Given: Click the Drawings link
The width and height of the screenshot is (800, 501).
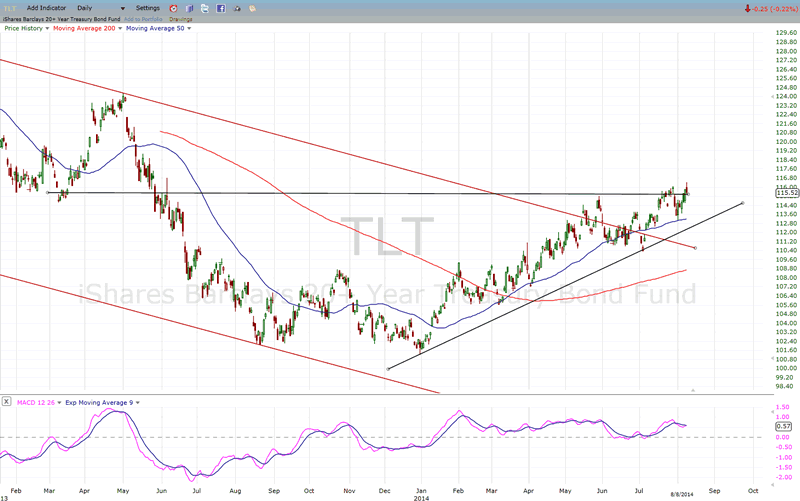Looking at the screenshot, I should [182, 18].
